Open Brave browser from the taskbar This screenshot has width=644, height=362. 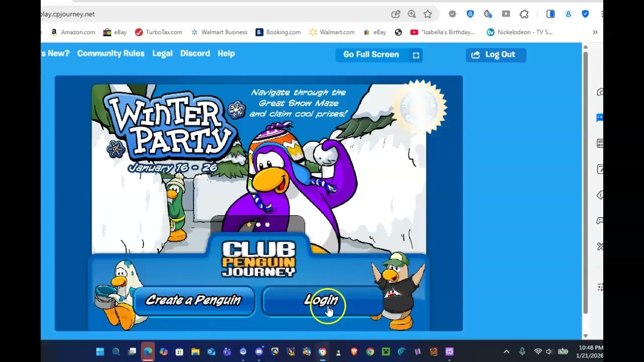click(354, 351)
